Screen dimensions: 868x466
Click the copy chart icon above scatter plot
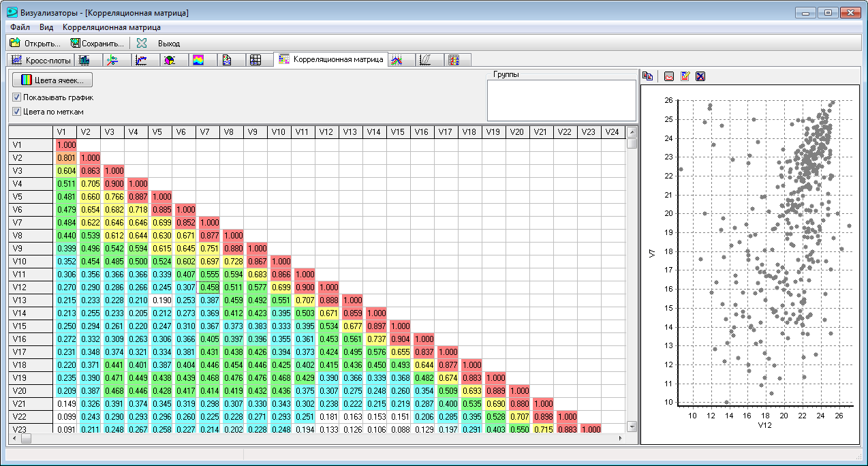(647, 76)
